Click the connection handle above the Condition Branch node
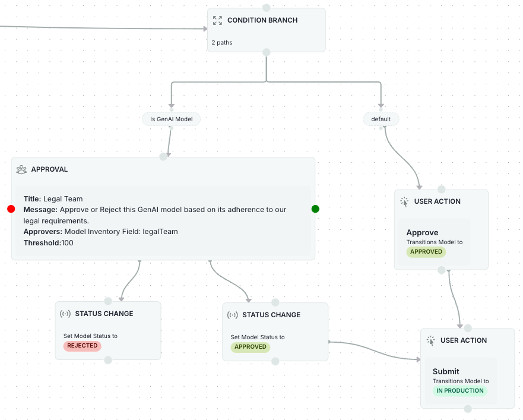Screen dimensions: 523x420 click(x=266, y=7)
